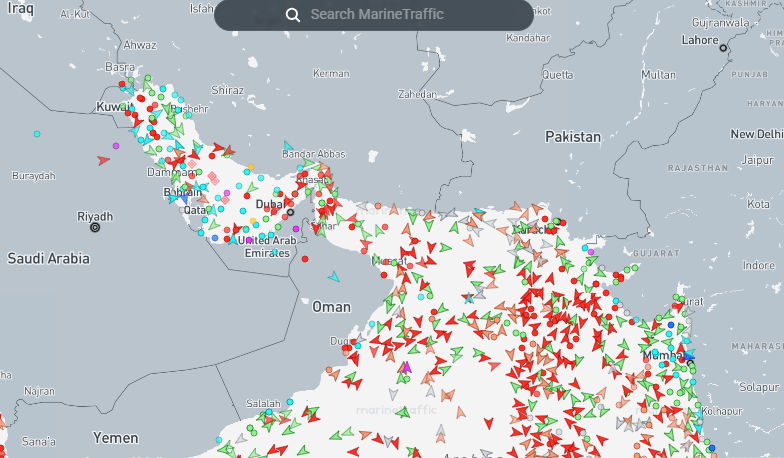Click the Lahore city marker
The width and height of the screenshot is (784, 458).
[723, 46]
